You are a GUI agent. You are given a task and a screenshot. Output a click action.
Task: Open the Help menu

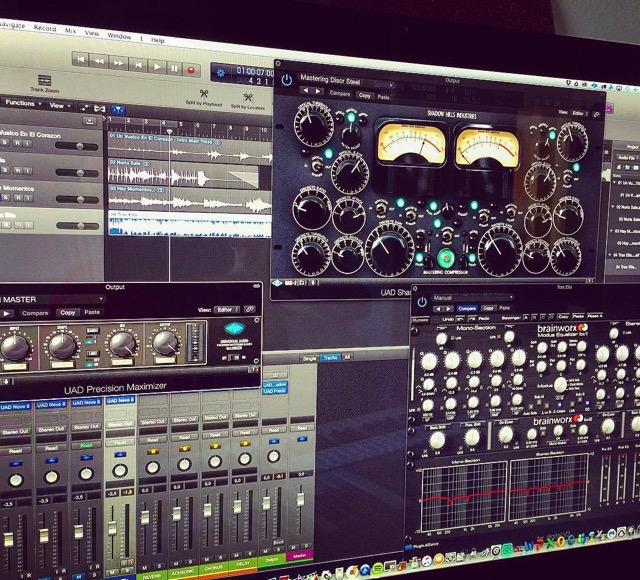coord(158,40)
